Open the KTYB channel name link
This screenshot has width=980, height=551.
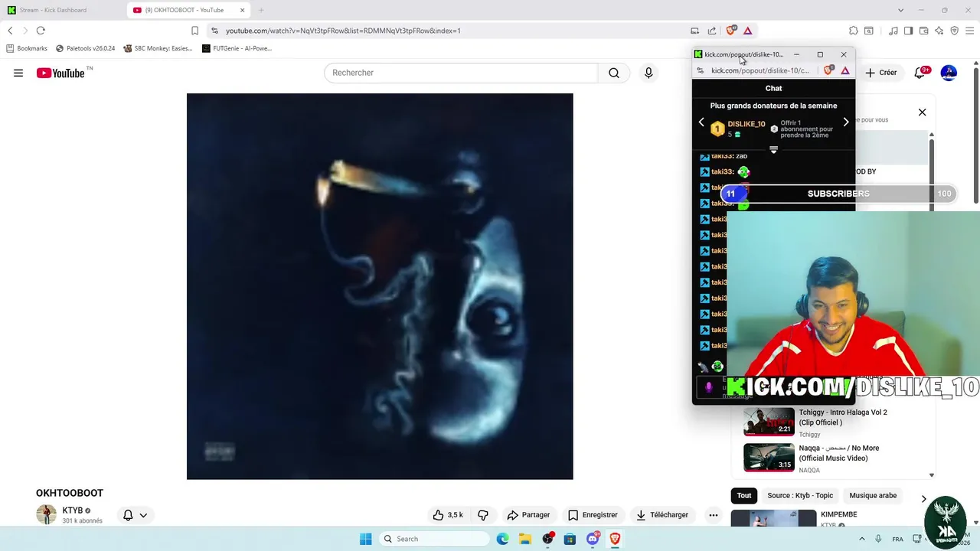pyautogui.click(x=73, y=510)
